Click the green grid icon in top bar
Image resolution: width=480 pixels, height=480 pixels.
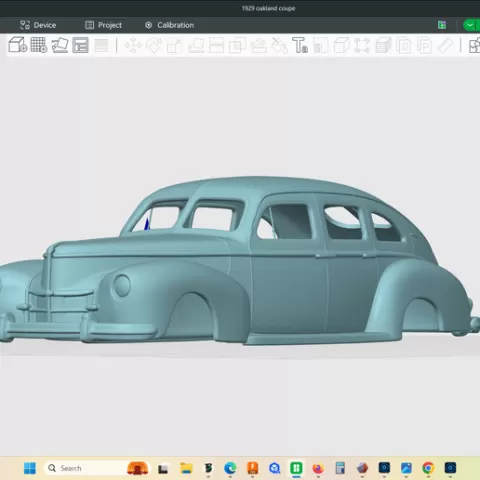442,25
